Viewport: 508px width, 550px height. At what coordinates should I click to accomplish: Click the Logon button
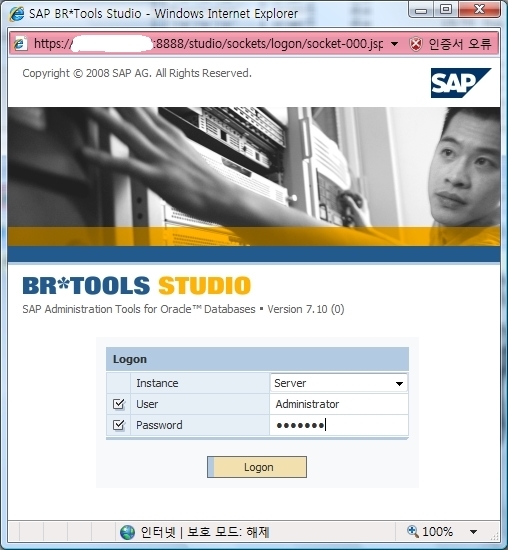tap(257, 467)
